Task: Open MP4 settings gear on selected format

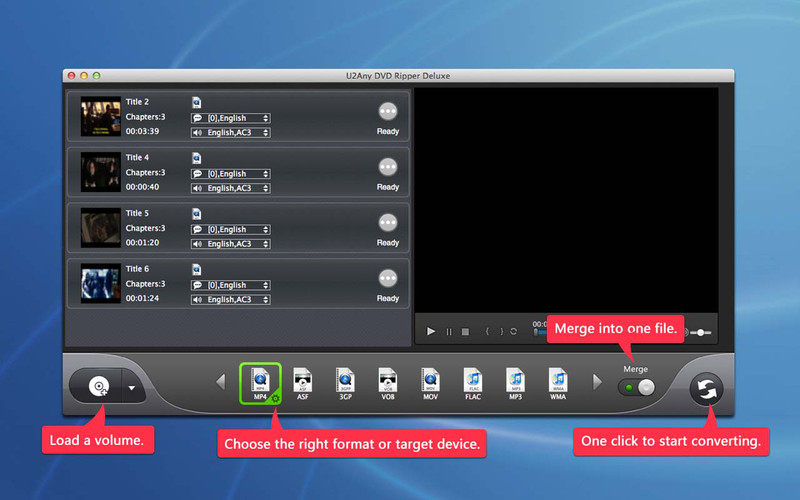Action: tap(275, 398)
